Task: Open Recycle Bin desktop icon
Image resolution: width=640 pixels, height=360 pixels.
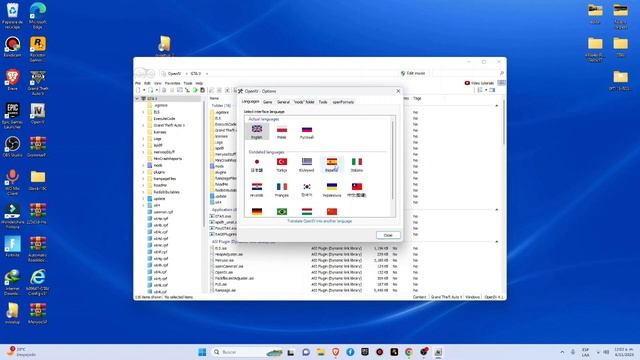Action: click(x=13, y=16)
